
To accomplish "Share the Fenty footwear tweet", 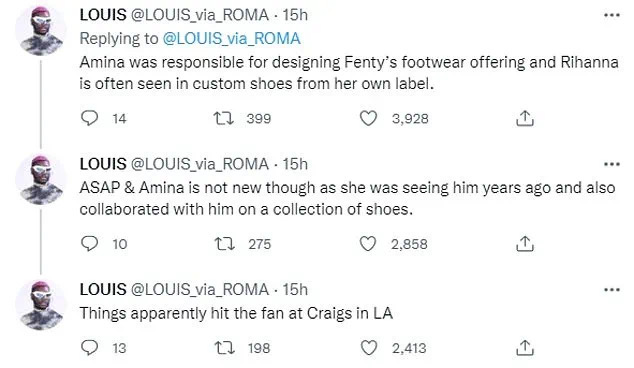I will coord(525,118).
